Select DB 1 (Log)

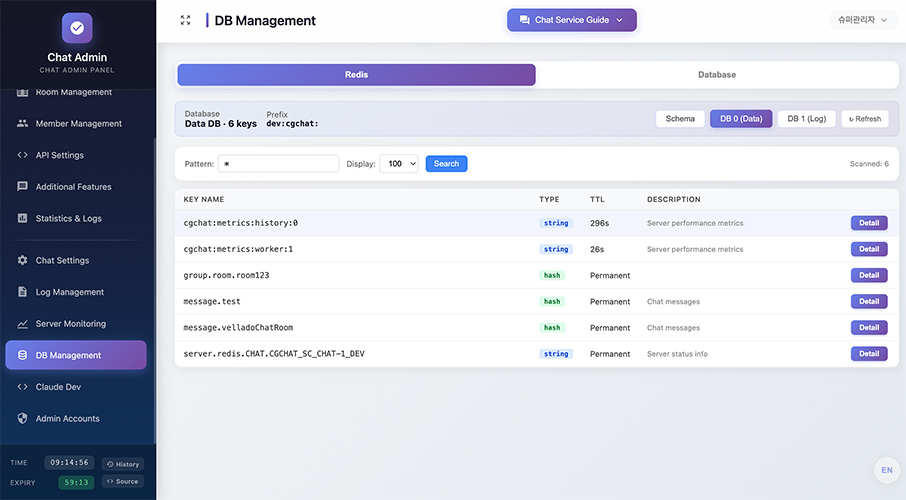tap(807, 118)
